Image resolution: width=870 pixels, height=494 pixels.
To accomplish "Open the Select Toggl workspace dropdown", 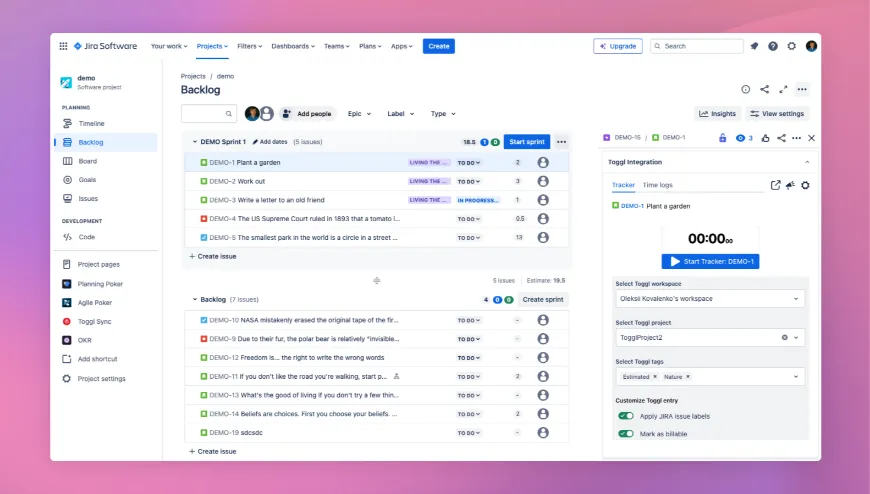I will click(708, 299).
